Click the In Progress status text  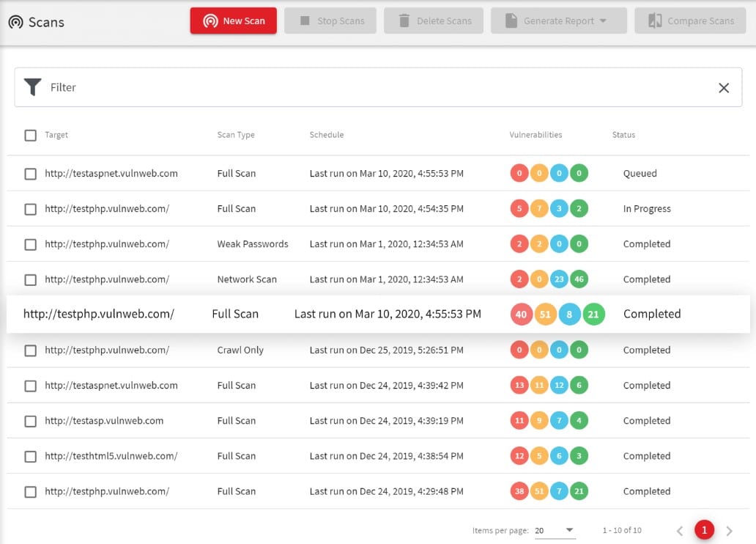(x=647, y=208)
